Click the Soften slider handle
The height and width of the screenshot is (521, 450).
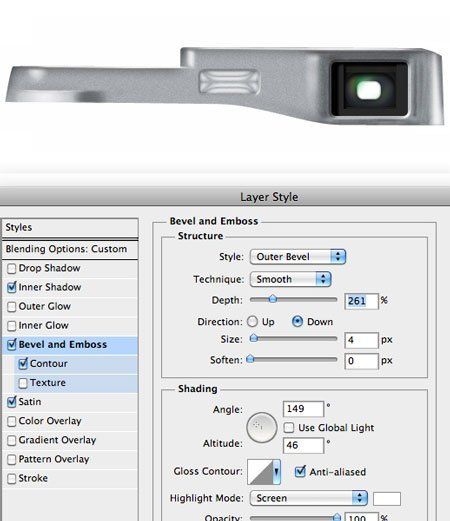coord(250,359)
